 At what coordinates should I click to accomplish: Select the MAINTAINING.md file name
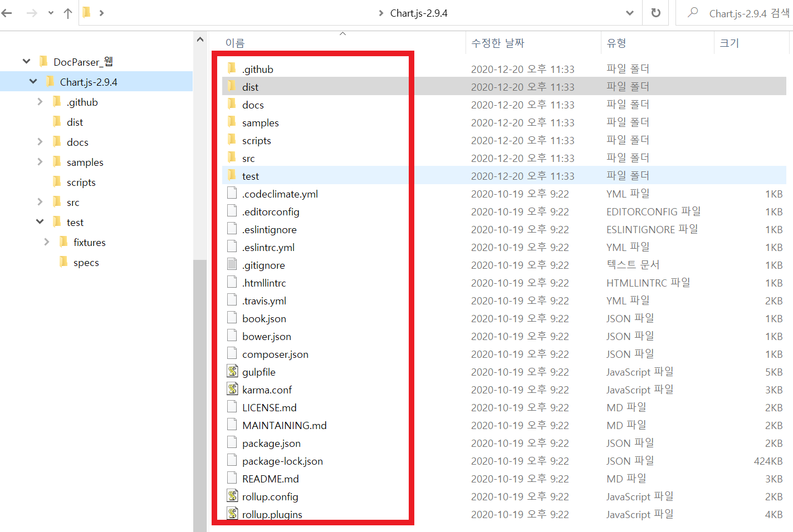coord(285,426)
